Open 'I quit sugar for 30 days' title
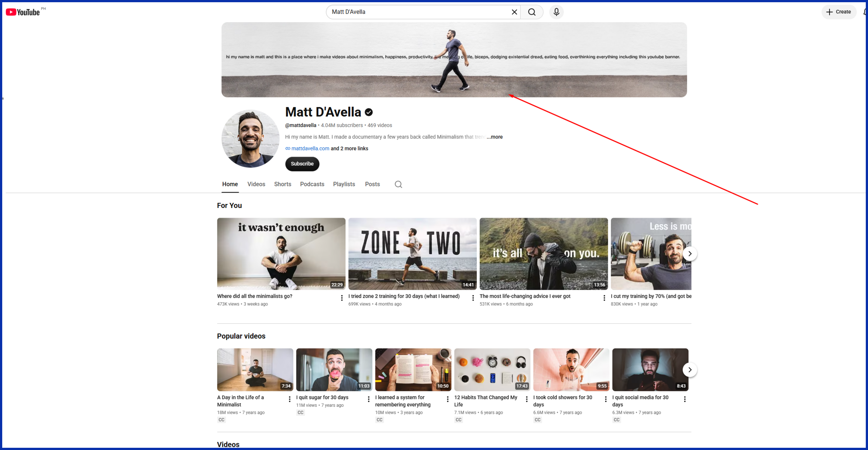This screenshot has height=450, width=868. point(322,398)
